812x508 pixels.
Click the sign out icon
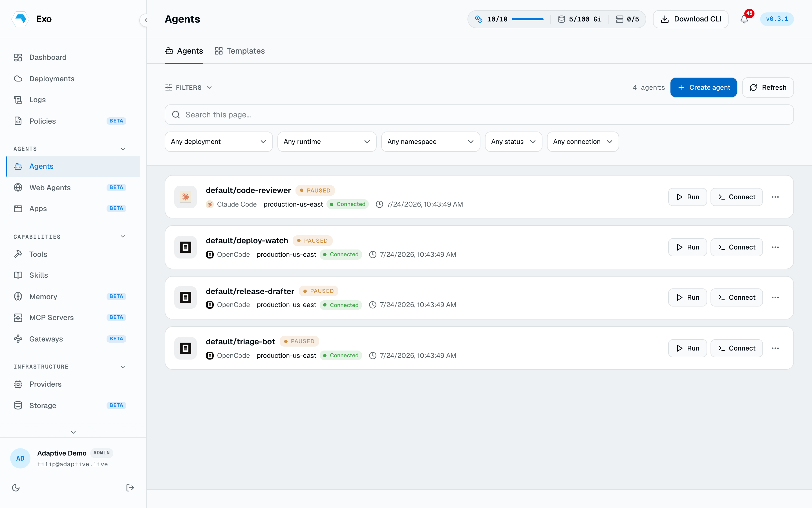coord(130,487)
